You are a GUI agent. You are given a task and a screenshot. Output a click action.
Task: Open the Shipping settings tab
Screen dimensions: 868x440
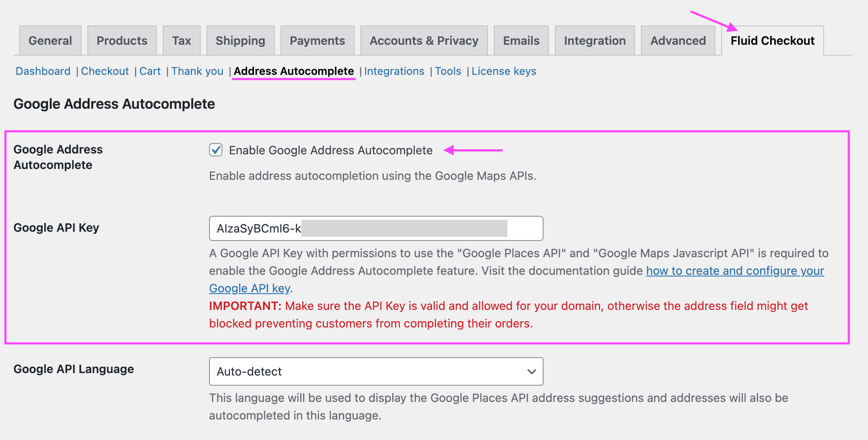pyautogui.click(x=240, y=40)
